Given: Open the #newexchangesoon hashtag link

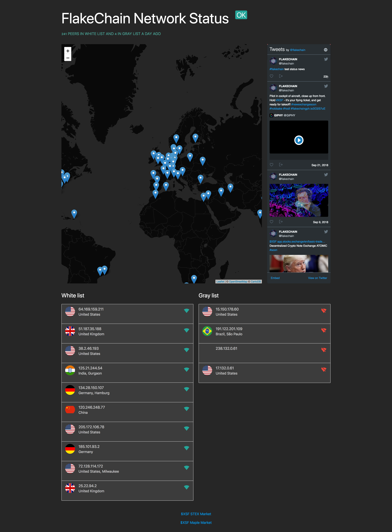Looking at the screenshot, I should (304, 104).
